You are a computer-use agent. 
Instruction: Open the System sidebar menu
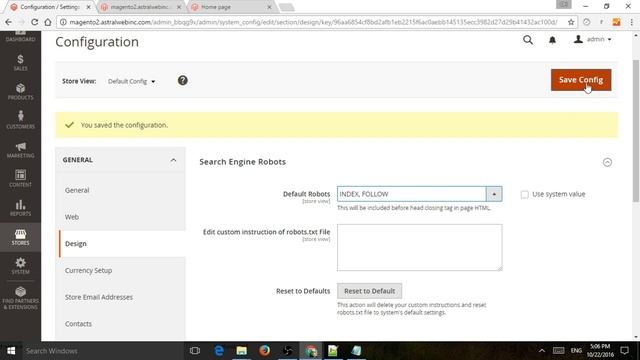pyautogui.click(x=20, y=266)
